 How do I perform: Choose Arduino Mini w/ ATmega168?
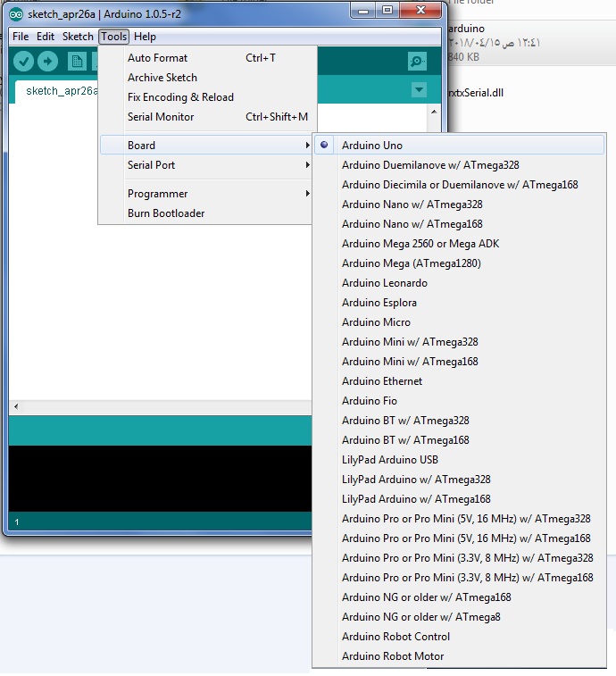459,362
